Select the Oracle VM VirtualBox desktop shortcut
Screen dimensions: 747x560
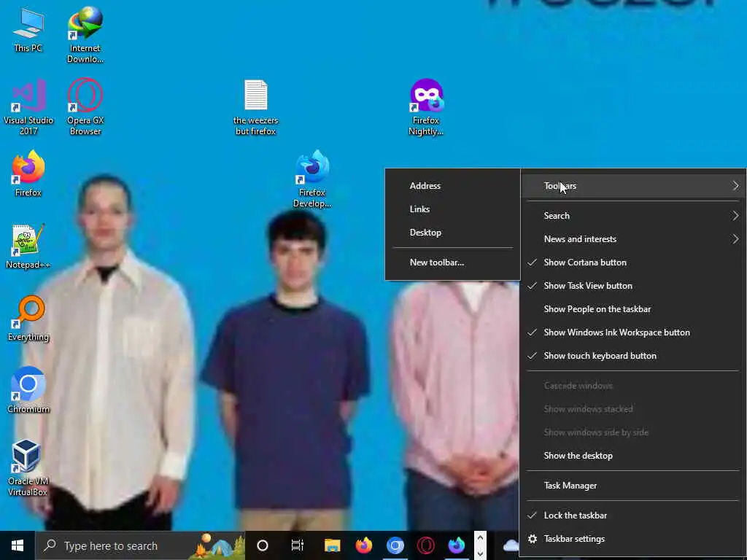click(x=28, y=468)
